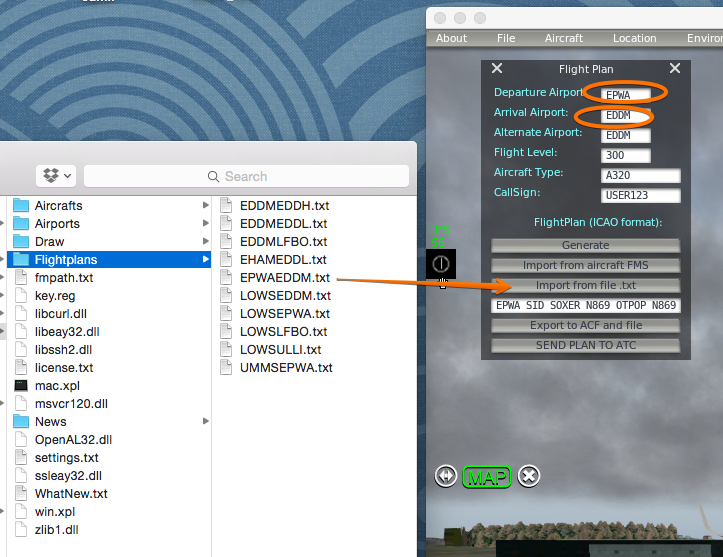This screenshot has height=557, width=723.
Task: Open the Aircraft menu
Action: point(564,38)
